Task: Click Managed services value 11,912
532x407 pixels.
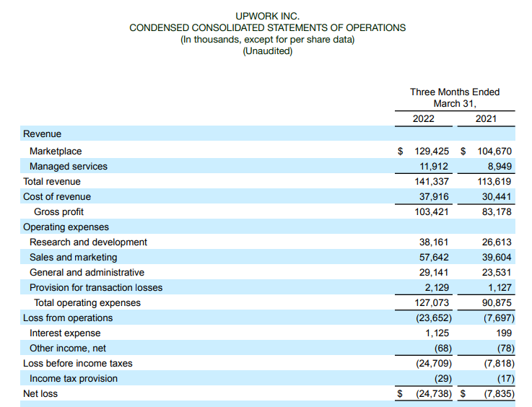Action: tap(434, 166)
